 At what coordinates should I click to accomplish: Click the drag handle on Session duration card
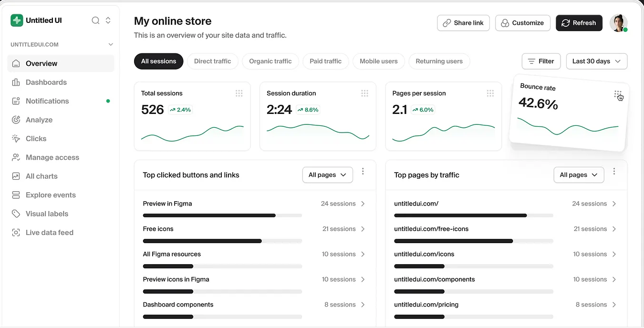pos(364,93)
